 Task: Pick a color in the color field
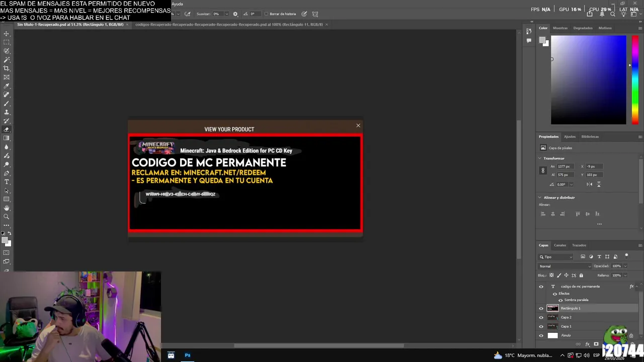(x=589, y=80)
